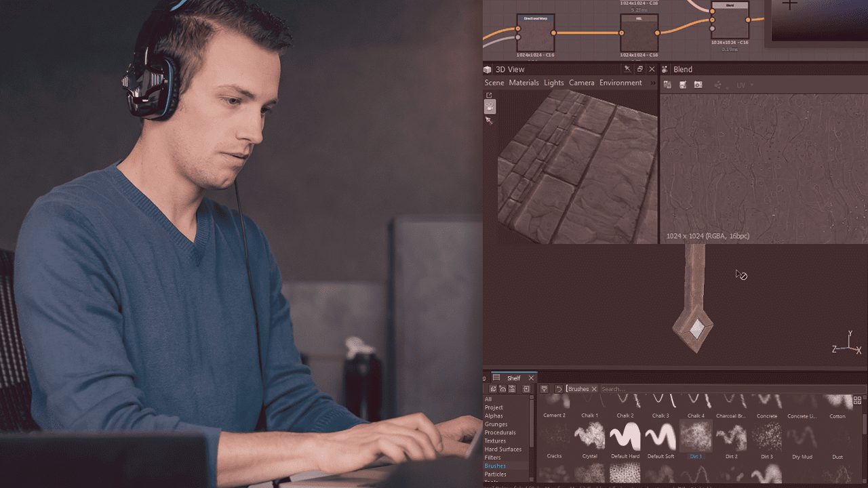Select Grunges category in shelf list
Viewport: 868px width, 488px height.
point(496,424)
